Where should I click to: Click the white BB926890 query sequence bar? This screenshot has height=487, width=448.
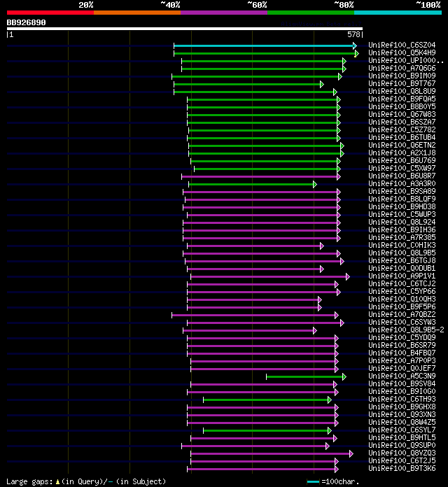185,29
